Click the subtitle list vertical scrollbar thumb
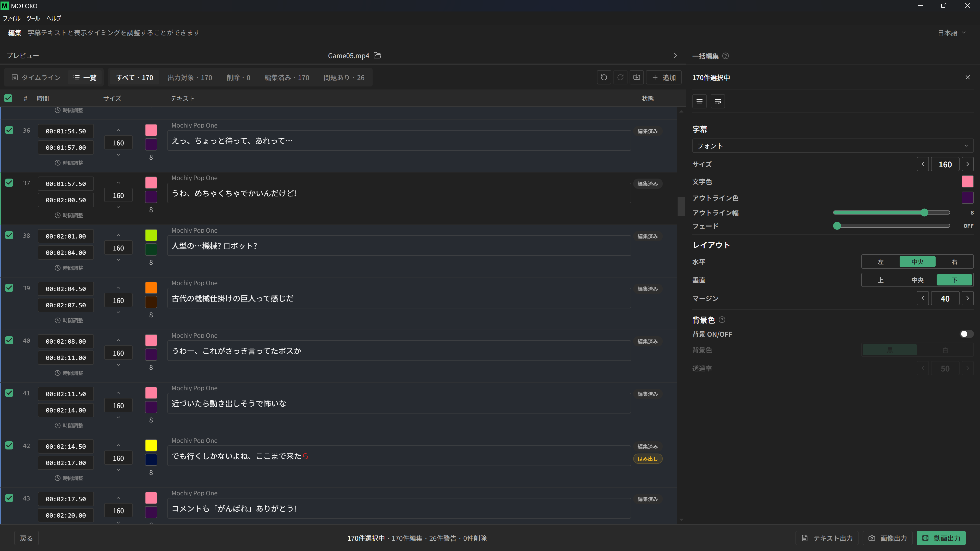The width and height of the screenshot is (980, 551). [x=681, y=206]
